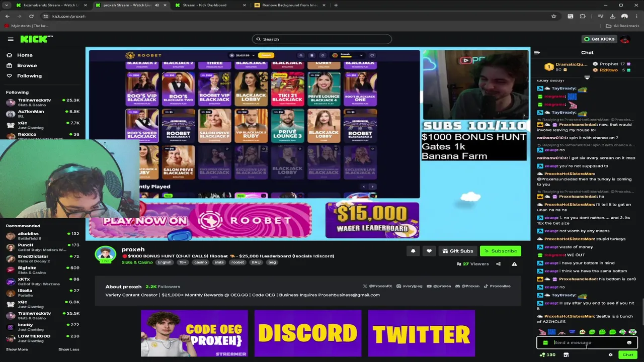Open the Following page in sidebar
Screen dimensions: 644x362
pyautogui.click(x=29, y=76)
